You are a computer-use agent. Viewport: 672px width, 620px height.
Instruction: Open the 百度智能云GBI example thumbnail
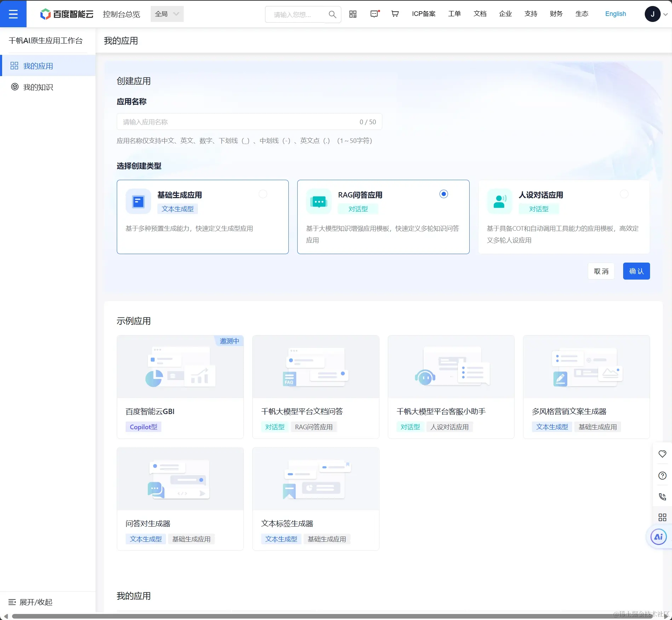pyautogui.click(x=180, y=367)
